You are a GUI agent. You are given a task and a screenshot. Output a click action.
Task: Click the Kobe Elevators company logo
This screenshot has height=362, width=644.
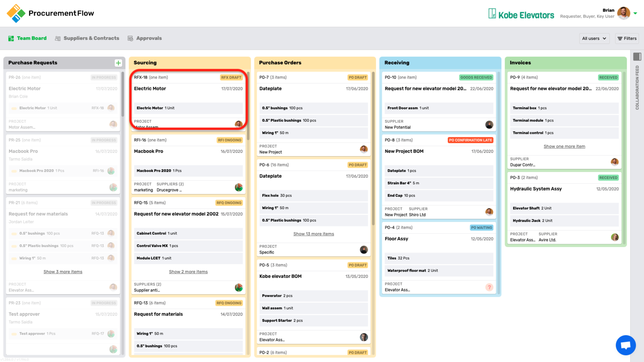(x=521, y=14)
